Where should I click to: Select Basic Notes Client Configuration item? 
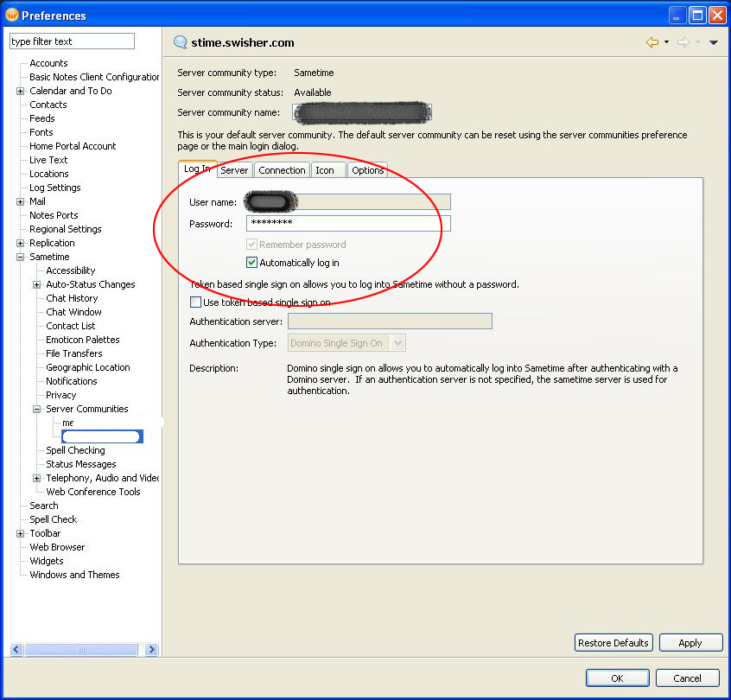[94, 77]
